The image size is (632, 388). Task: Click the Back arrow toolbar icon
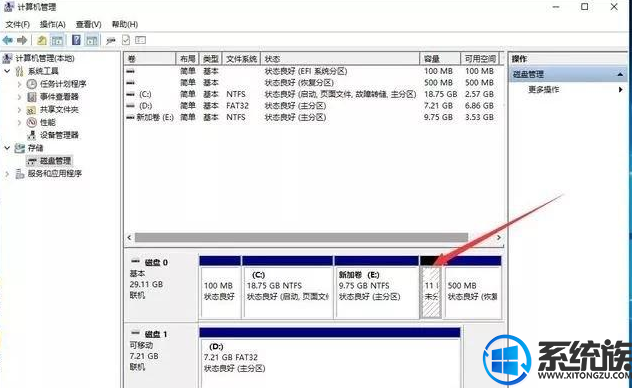pyautogui.click(x=7, y=40)
